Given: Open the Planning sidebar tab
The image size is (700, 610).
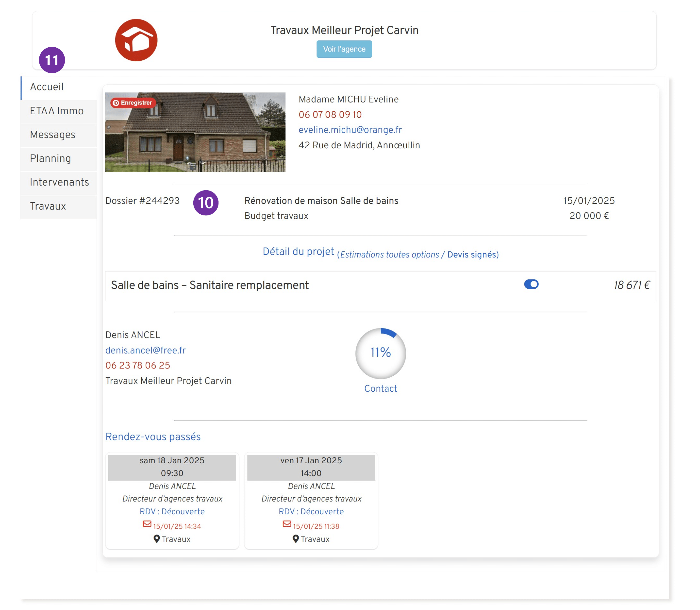Looking at the screenshot, I should pos(50,159).
